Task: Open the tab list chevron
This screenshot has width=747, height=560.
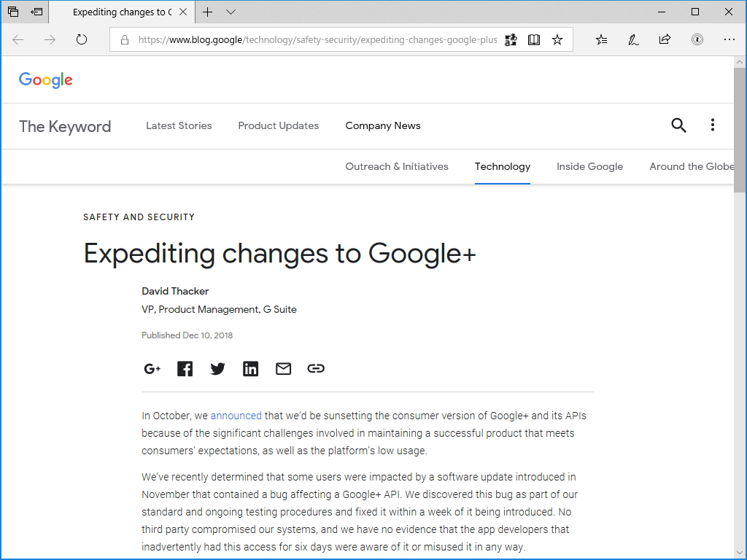Action: pos(231,12)
